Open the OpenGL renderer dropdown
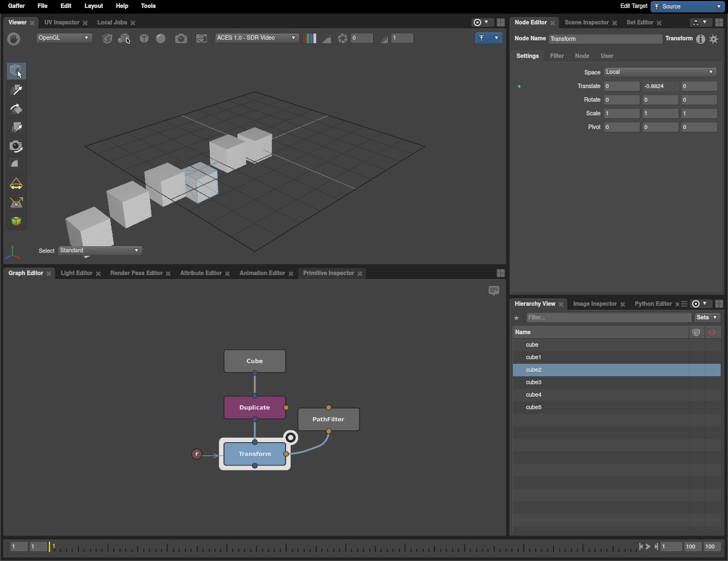The image size is (728, 561). (64, 38)
